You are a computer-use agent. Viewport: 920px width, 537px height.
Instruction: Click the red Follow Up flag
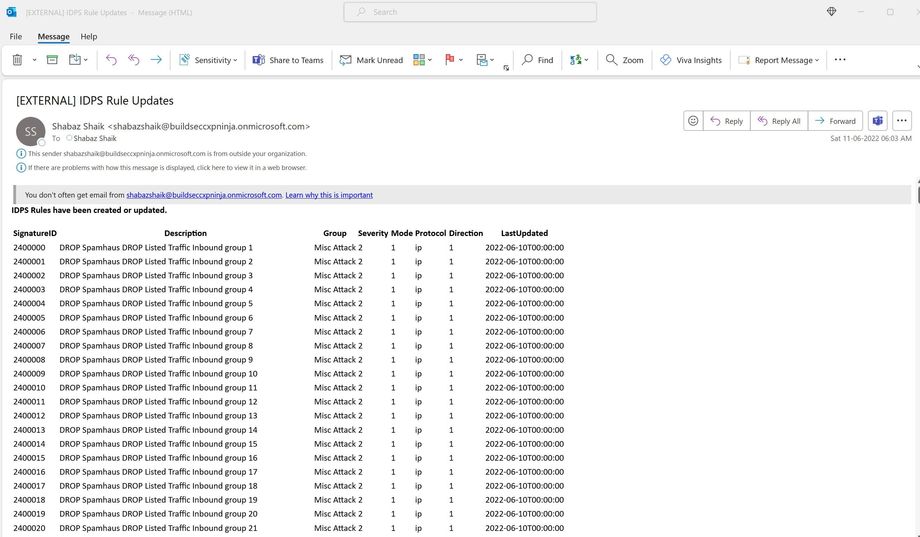coord(449,60)
